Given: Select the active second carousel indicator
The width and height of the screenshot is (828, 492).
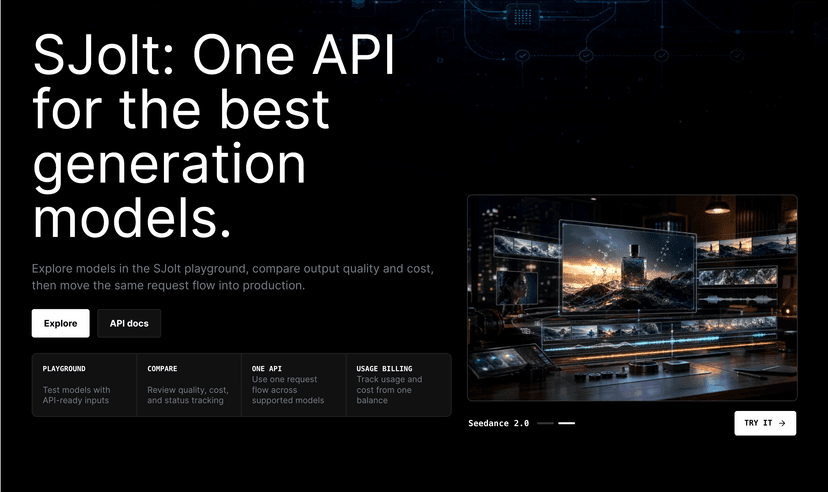Looking at the screenshot, I should [567, 423].
